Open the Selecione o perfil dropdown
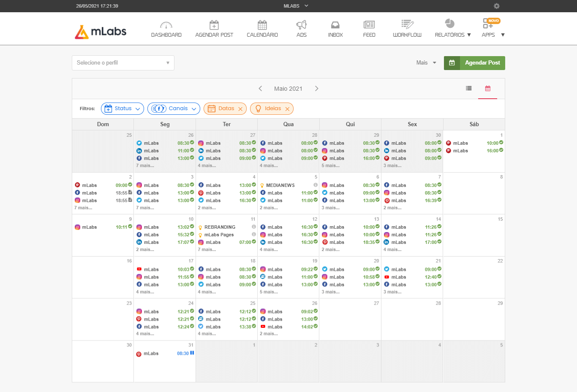Viewport: 577px width, 392px height. click(123, 63)
